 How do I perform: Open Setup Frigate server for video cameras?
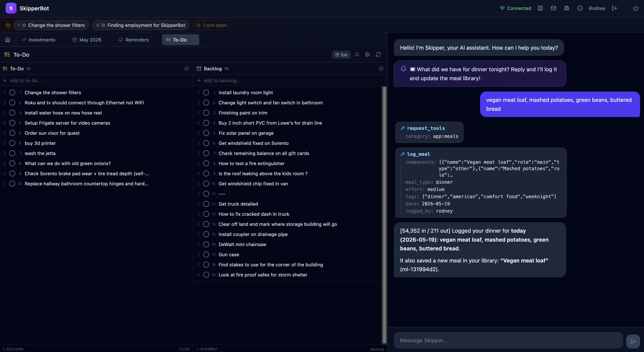(68, 123)
